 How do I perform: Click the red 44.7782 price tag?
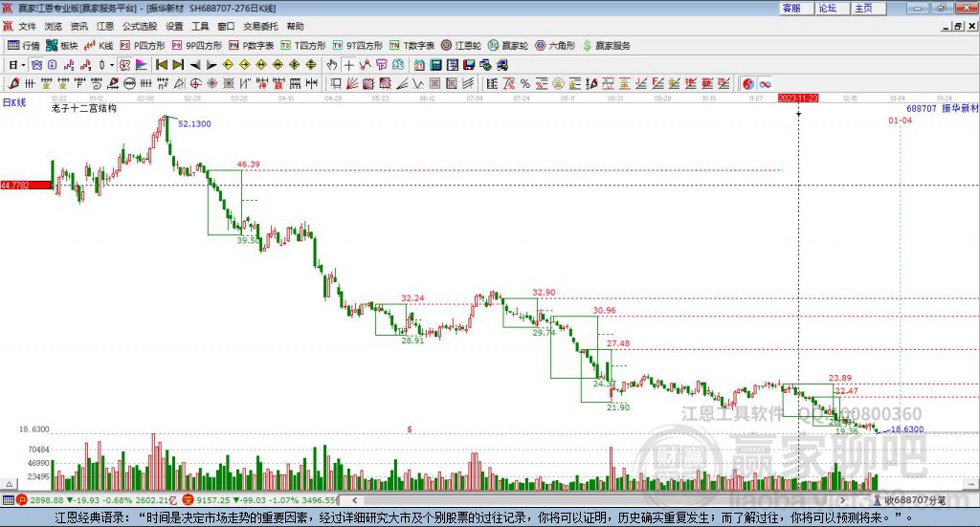[x=26, y=185]
